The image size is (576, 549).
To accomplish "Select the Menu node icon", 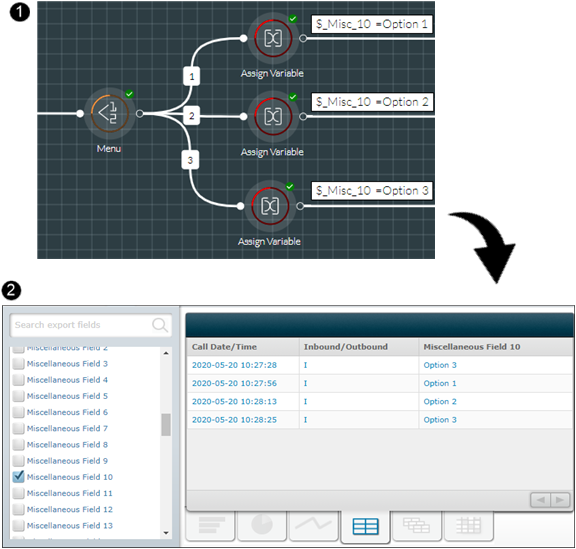I will [109, 113].
